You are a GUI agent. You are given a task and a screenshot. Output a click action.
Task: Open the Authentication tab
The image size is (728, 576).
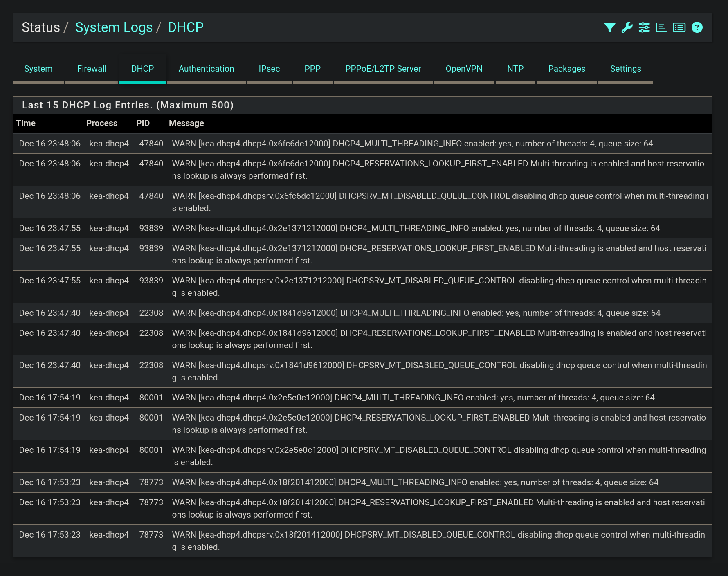[206, 69]
